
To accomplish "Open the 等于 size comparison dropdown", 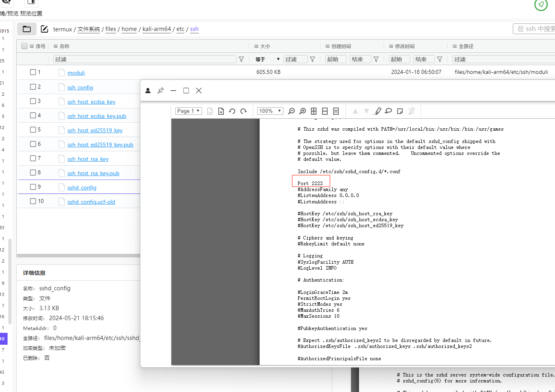I will (x=268, y=59).
